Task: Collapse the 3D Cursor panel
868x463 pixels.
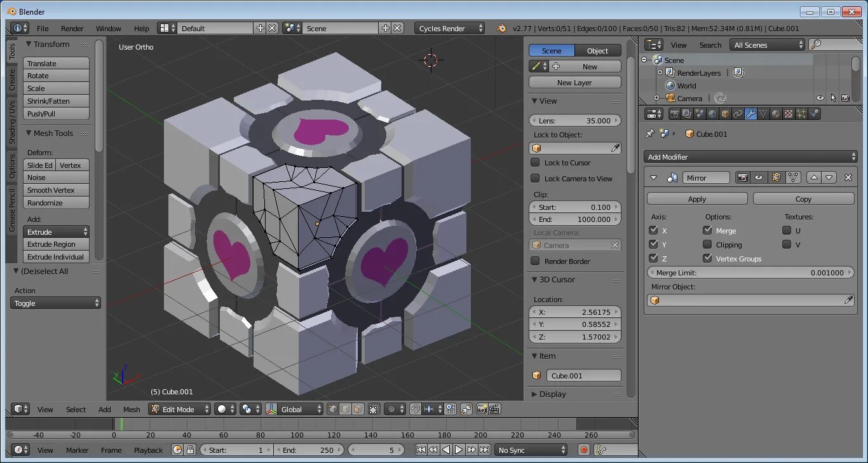Action: [x=534, y=279]
